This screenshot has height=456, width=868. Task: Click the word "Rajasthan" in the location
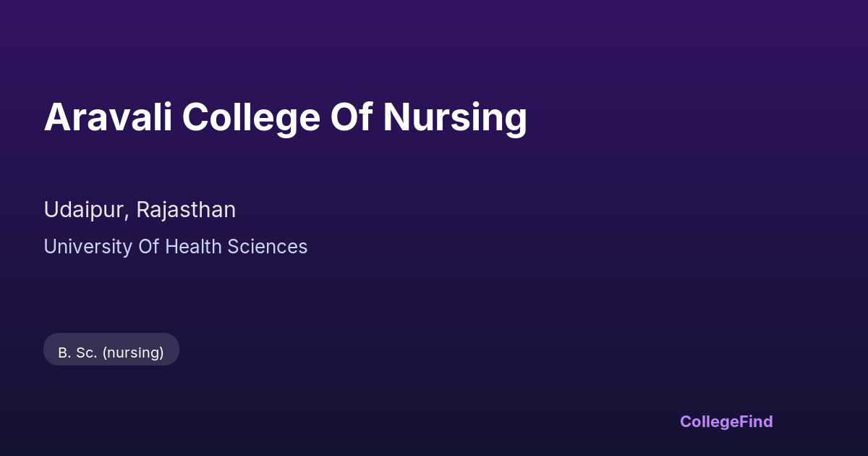point(186,210)
